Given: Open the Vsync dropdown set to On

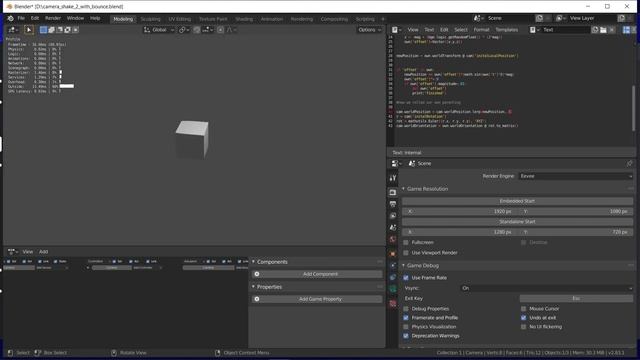Looking at the screenshot, I should (x=547, y=288).
